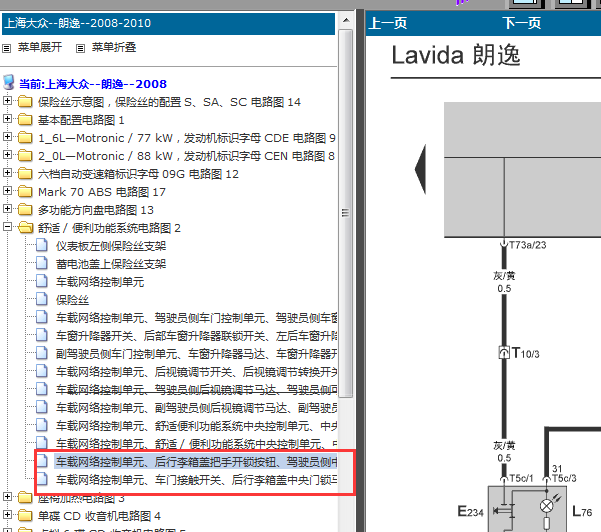Open 车窗升降器开关、后部车窗升降器联锁开关 page
The image size is (601, 532).
click(x=197, y=336)
